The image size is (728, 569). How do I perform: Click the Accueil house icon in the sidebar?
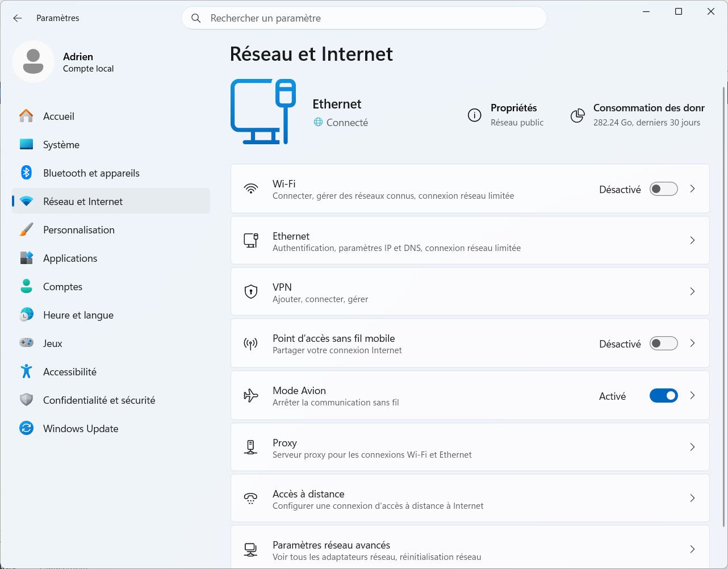(x=26, y=116)
